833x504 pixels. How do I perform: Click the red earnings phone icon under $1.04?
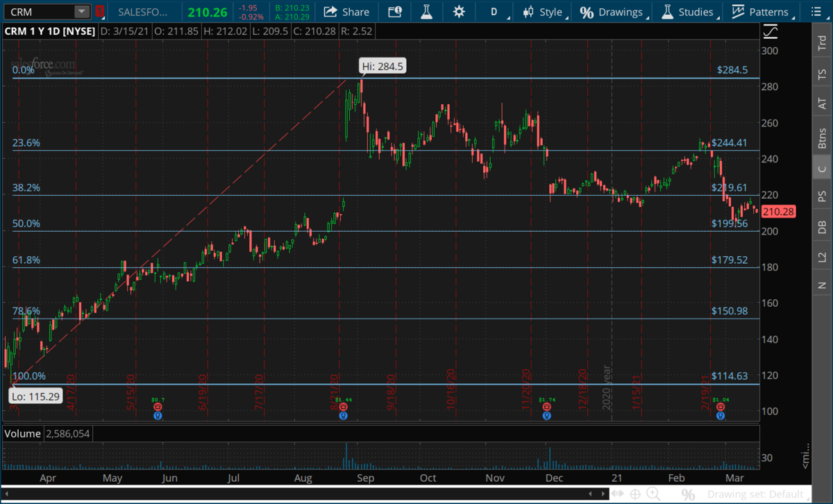click(x=721, y=408)
